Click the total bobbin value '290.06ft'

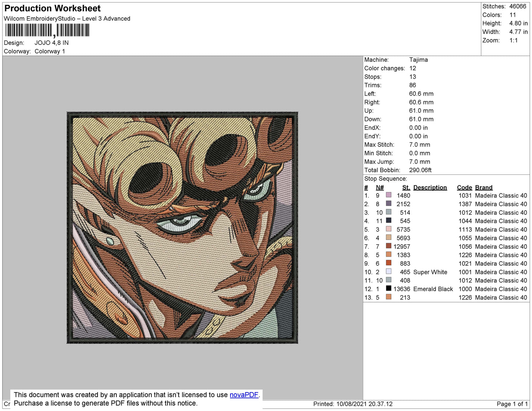tap(420, 170)
